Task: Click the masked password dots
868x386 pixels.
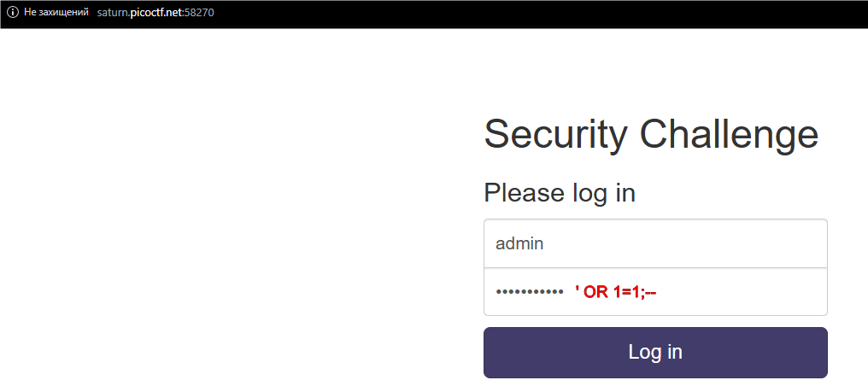Action: (x=530, y=293)
